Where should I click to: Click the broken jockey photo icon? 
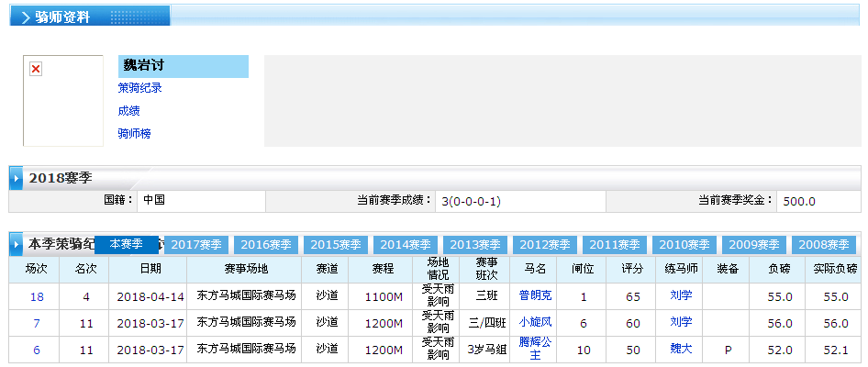pyautogui.click(x=36, y=70)
